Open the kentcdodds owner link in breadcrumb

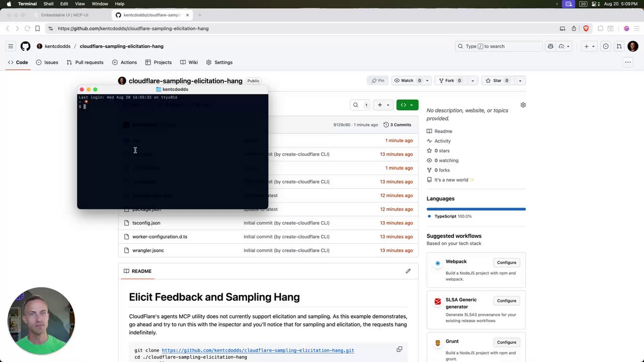[57, 46]
